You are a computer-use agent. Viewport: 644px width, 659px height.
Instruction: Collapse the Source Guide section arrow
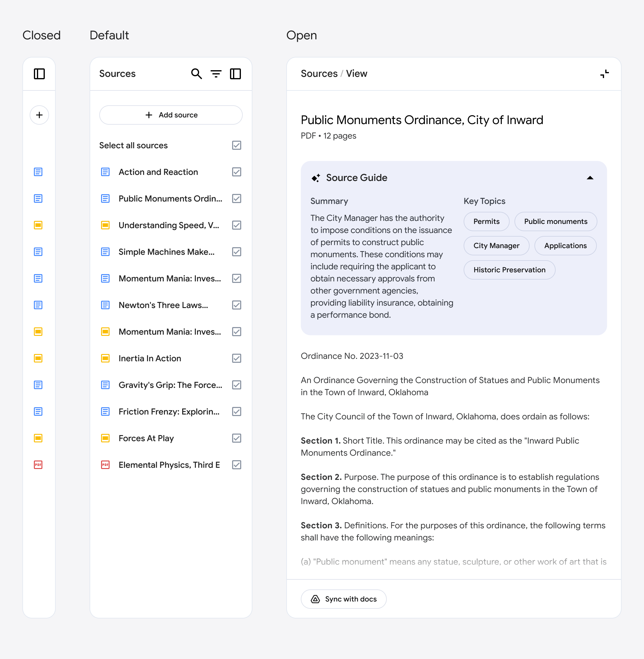point(590,178)
